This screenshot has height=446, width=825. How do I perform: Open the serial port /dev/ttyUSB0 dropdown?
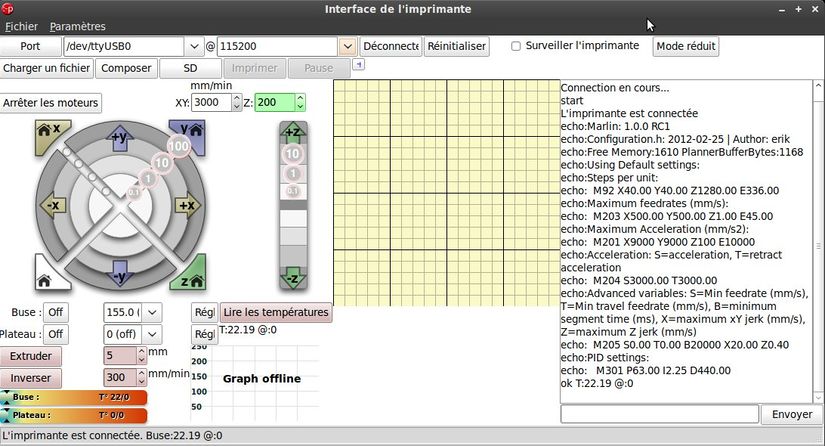[x=194, y=46]
